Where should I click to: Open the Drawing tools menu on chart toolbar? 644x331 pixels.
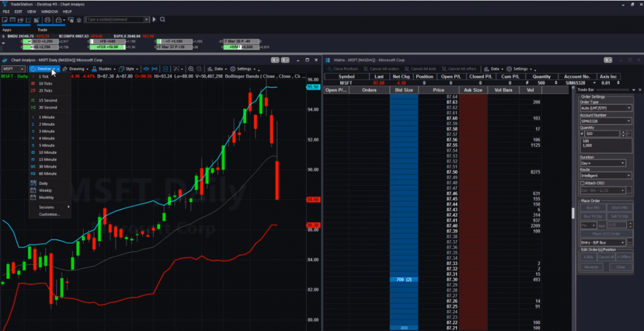pos(76,69)
